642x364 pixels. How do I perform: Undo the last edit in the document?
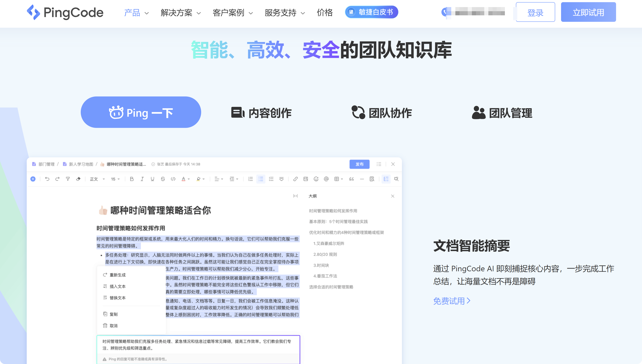pyautogui.click(x=47, y=179)
